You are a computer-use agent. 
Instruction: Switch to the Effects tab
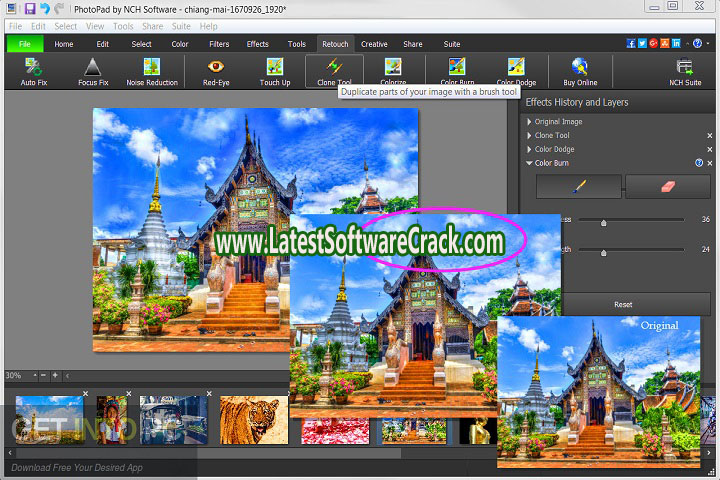pyautogui.click(x=258, y=44)
